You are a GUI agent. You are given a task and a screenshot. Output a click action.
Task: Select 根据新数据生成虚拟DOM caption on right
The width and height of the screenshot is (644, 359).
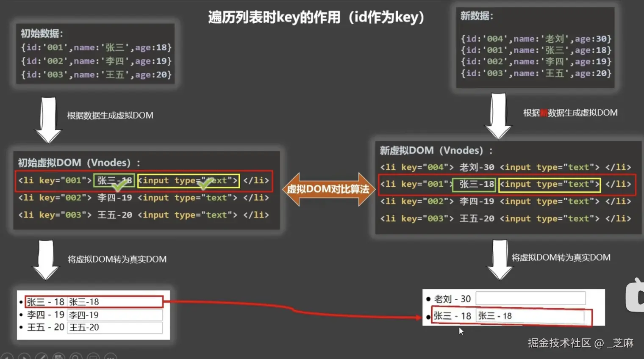coord(570,113)
